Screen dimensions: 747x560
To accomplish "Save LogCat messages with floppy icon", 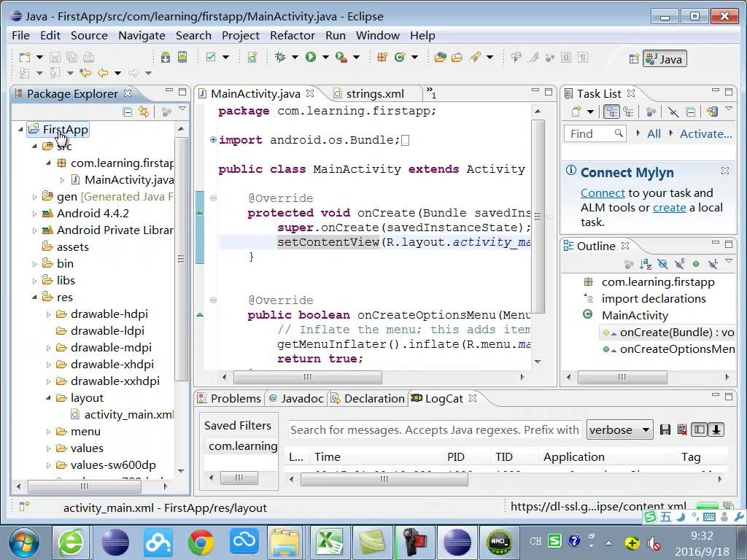I will [665, 430].
